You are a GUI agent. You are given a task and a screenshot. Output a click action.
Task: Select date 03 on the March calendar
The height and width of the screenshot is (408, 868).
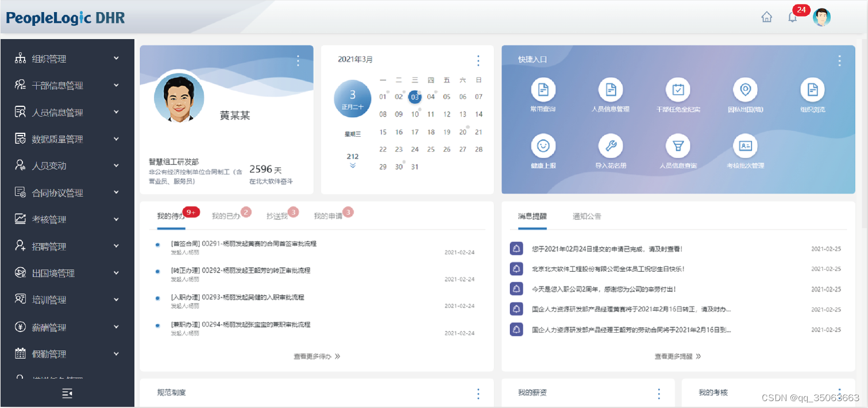(x=414, y=97)
